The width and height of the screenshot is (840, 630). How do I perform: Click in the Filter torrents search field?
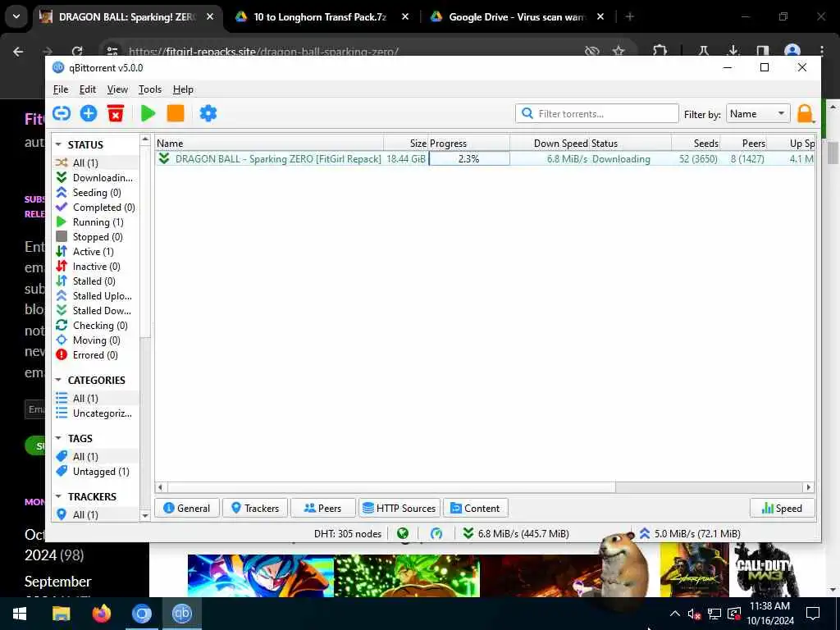tap(597, 113)
